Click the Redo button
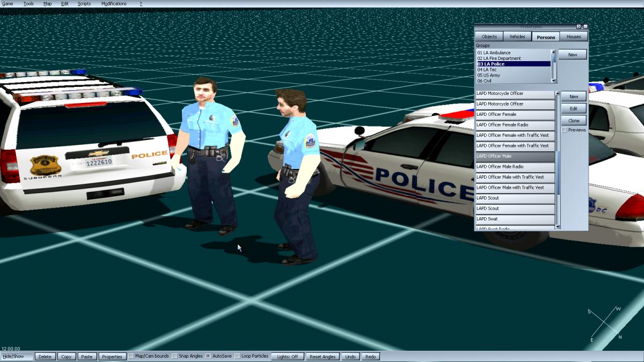The width and height of the screenshot is (644, 362). 371,357
